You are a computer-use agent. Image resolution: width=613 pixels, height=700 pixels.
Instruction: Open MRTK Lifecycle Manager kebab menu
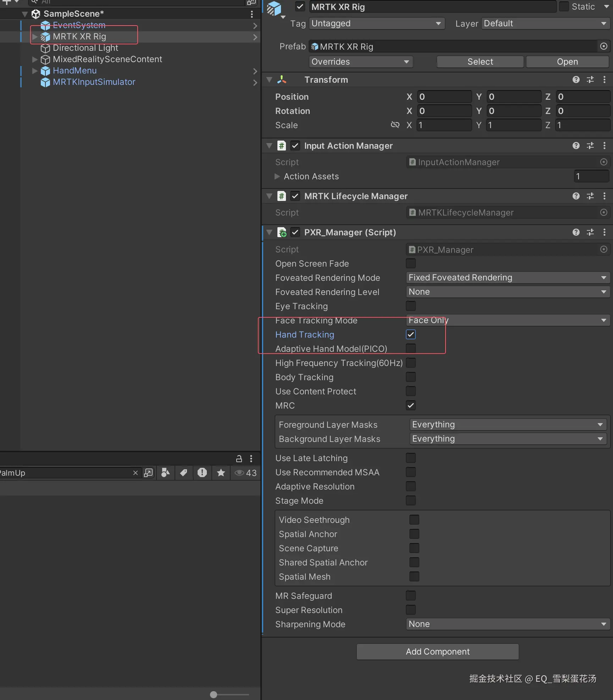point(604,196)
